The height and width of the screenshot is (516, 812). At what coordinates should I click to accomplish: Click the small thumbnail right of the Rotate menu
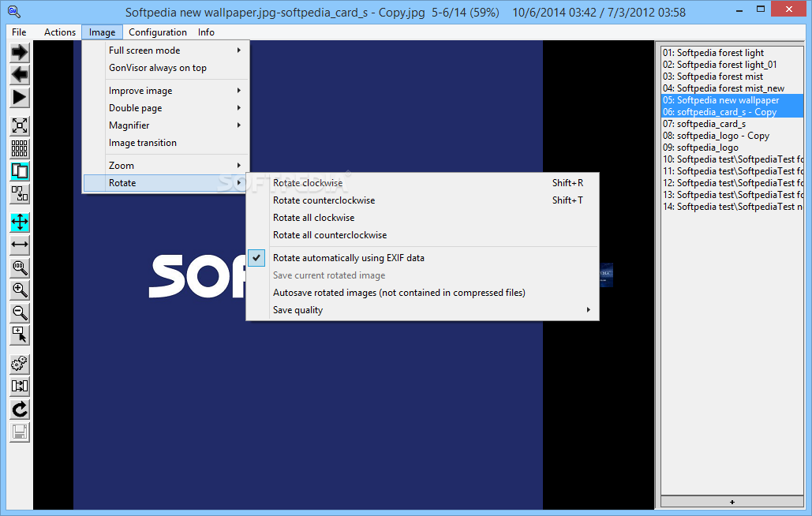click(606, 275)
